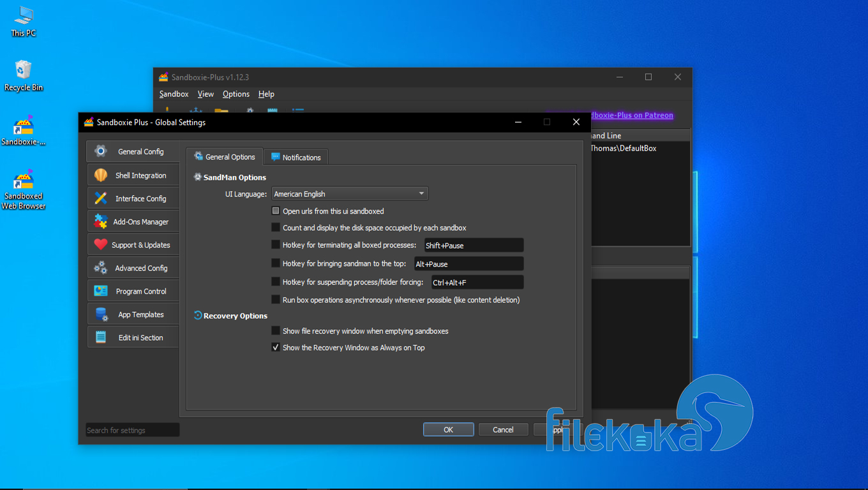
Task: Open the General Config settings page
Action: (133, 152)
